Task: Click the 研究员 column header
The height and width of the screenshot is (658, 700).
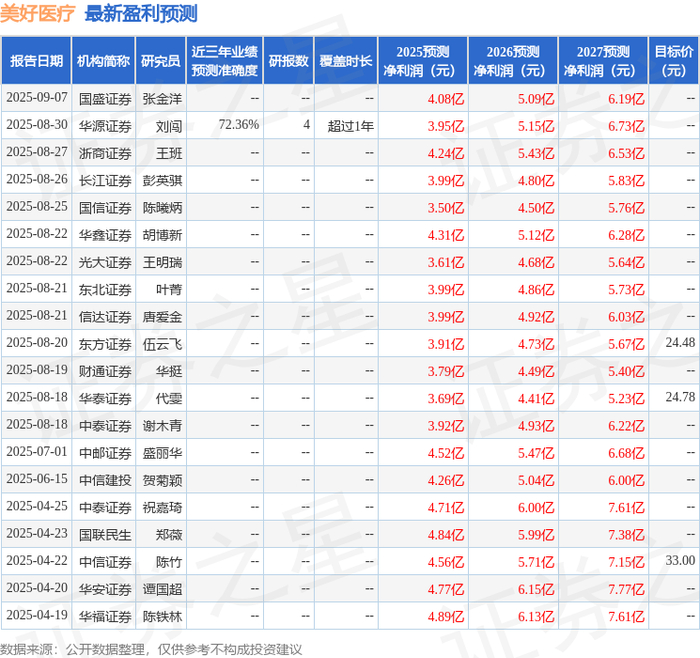Action: click(161, 61)
